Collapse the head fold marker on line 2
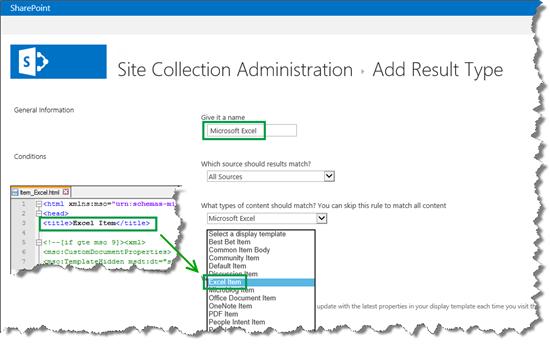The width and height of the screenshot is (550, 360). (x=39, y=213)
